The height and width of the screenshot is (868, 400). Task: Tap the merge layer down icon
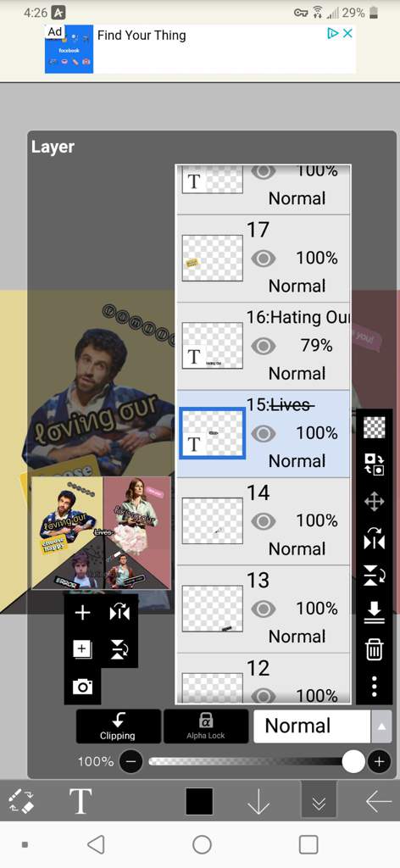(x=375, y=612)
